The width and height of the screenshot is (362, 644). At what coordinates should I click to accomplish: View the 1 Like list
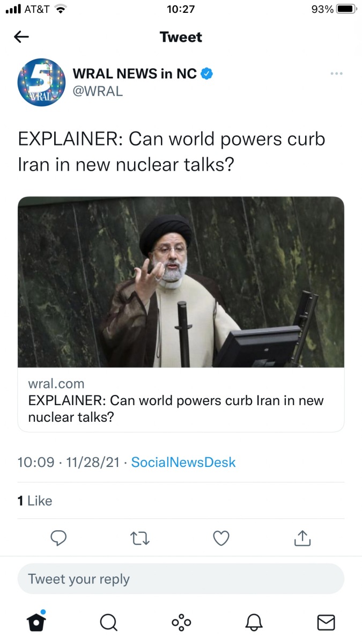[x=35, y=501]
